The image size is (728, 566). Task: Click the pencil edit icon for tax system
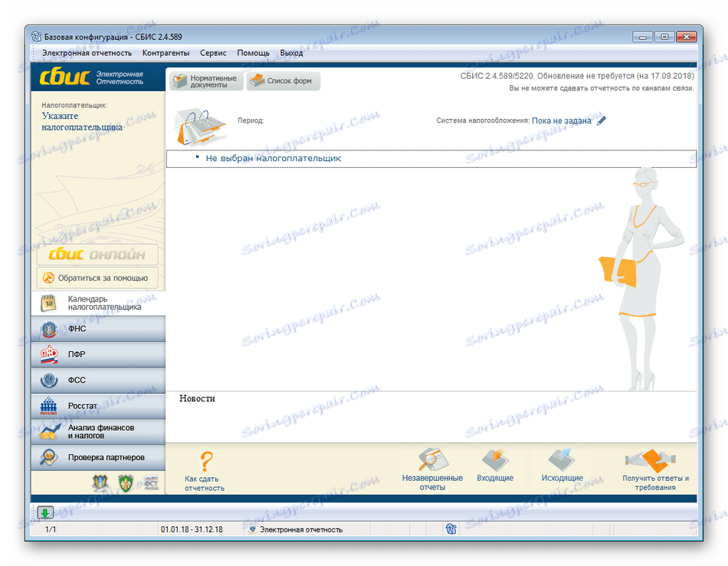point(602,121)
